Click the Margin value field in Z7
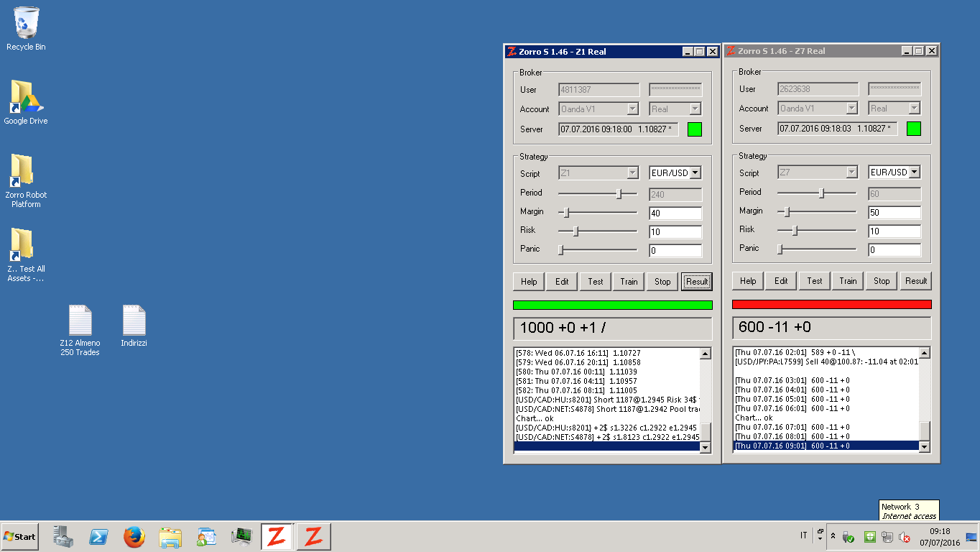Viewport: 980px width, 552px height. coord(894,213)
